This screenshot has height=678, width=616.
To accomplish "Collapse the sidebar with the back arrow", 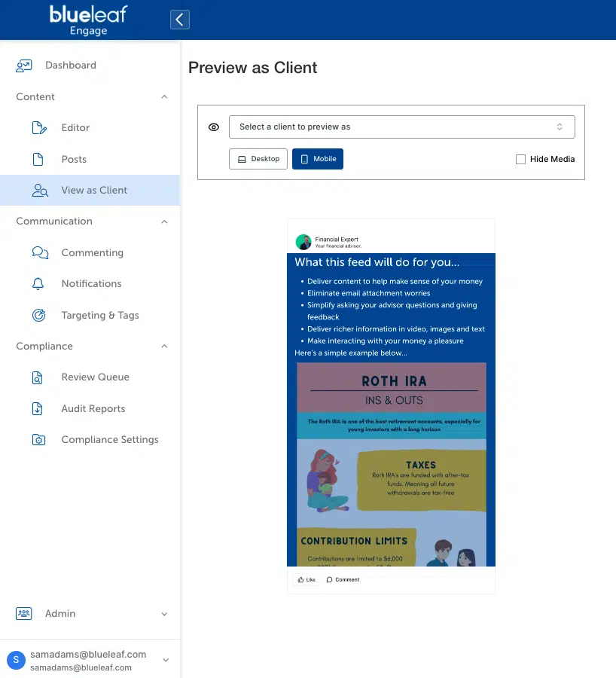I will 179,19.
